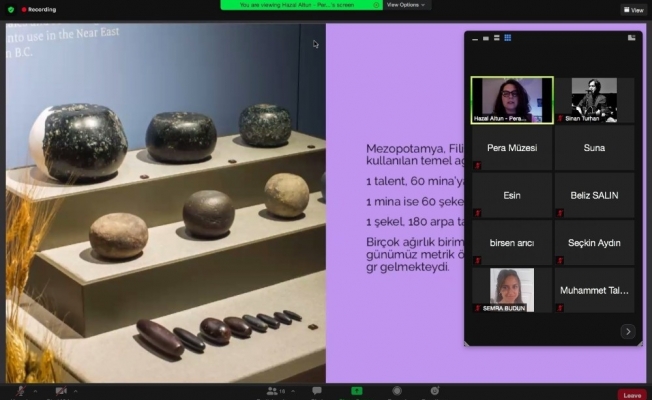Viewport: 652px width, 400px height.
Task: Show next page of participant tiles
Action: coord(627,331)
